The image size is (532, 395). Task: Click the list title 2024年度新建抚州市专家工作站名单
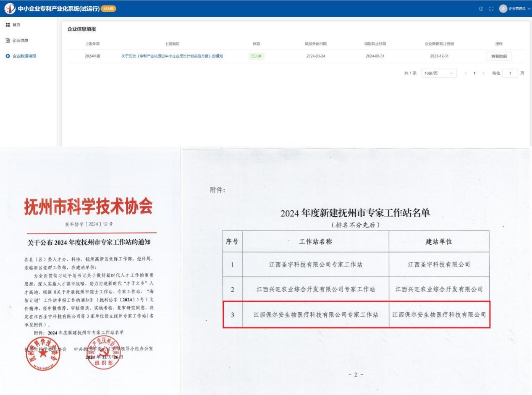pyautogui.click(x=355, y=213)
